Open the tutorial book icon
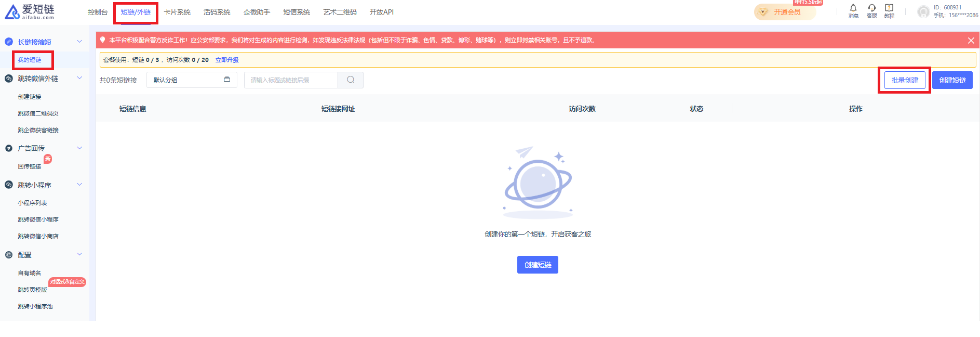This screenshot has width=980, height=337. [889, 8]
